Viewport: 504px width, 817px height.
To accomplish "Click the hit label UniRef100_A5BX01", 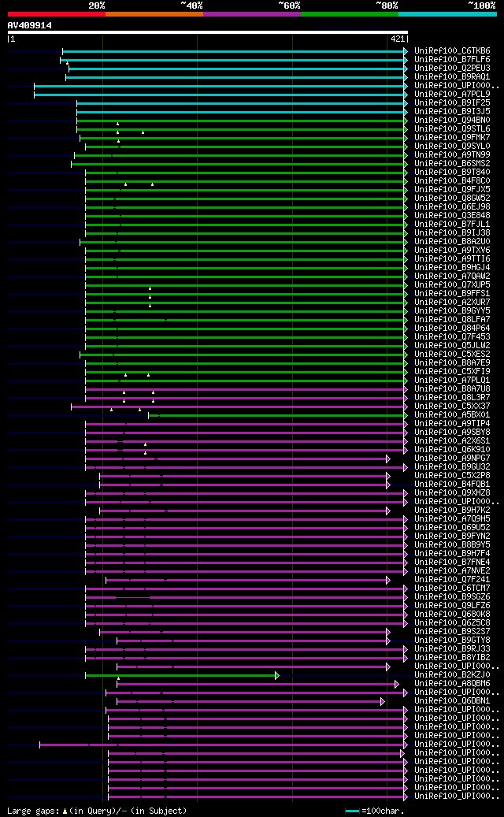I will (452, 414).
